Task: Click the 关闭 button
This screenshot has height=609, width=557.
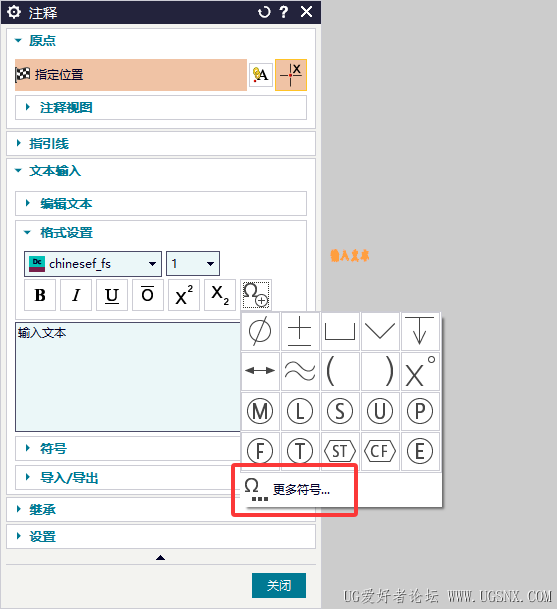Action: (x=279, y=585)
